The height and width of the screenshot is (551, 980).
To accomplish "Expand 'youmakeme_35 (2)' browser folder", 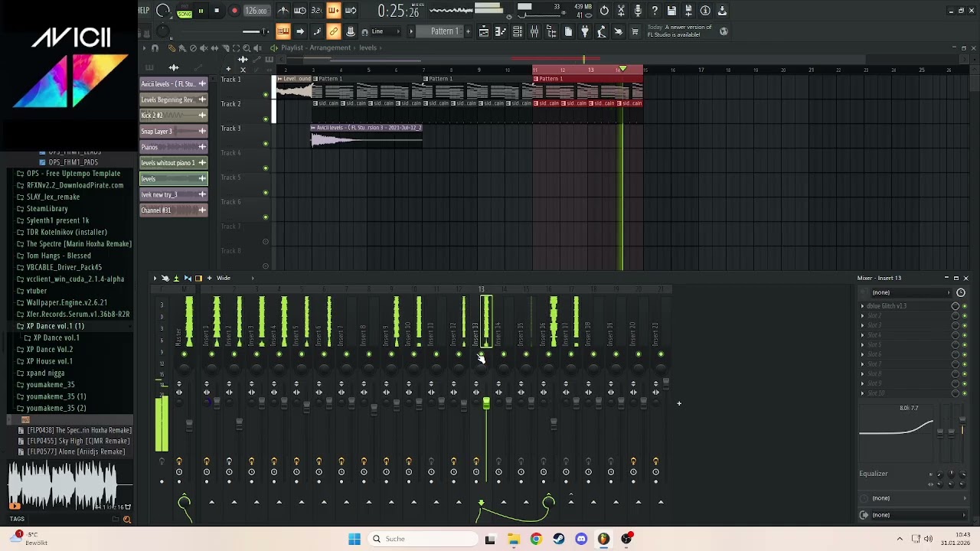I will click(56, 409).
